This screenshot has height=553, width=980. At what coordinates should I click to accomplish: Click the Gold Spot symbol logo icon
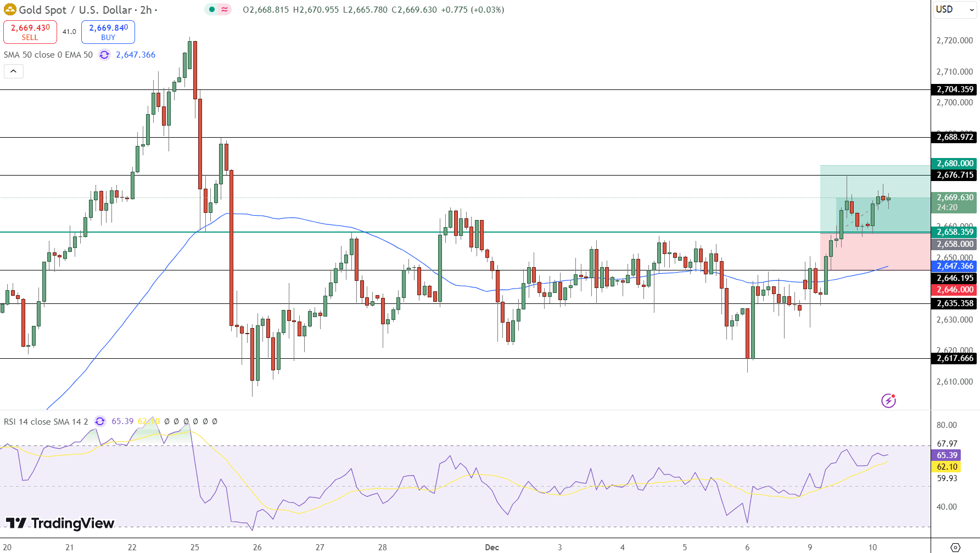[10, 10]
